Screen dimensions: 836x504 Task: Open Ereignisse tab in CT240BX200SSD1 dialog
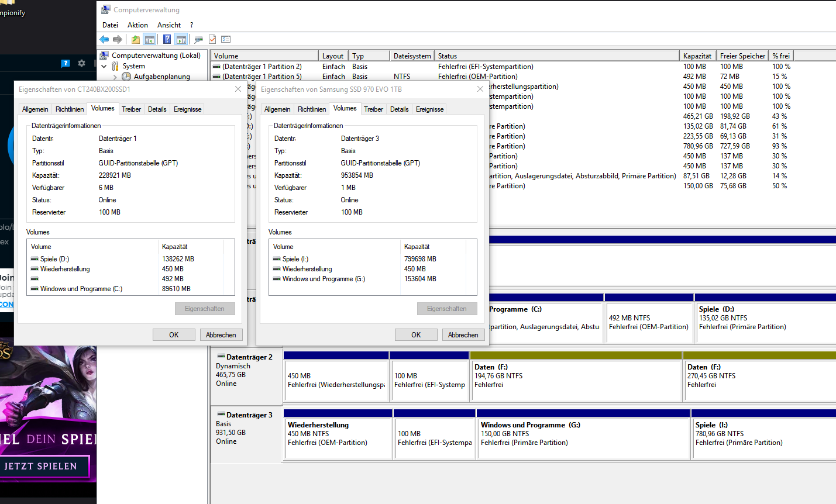pyautogui.click(x=187, y=109)
